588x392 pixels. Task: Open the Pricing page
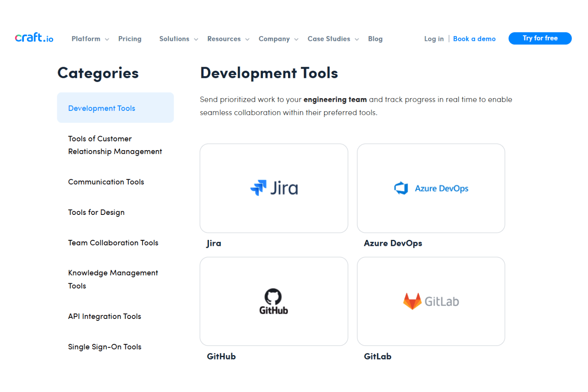click(130, 39)
